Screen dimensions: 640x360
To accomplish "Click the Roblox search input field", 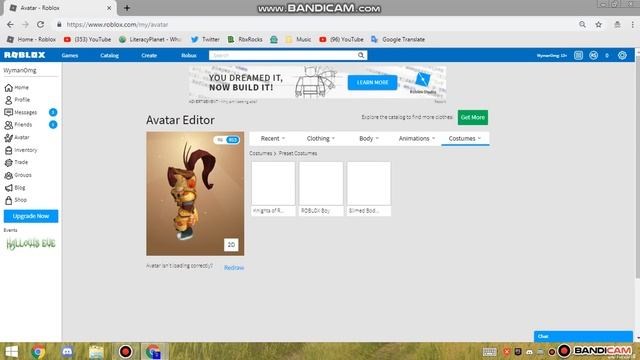I will coord(282,55).
